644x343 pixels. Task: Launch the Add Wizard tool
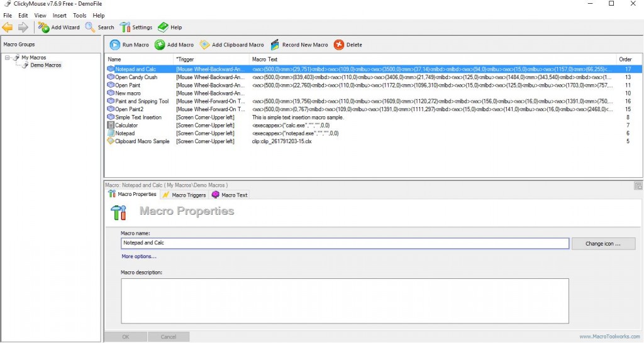pos(58,28)
